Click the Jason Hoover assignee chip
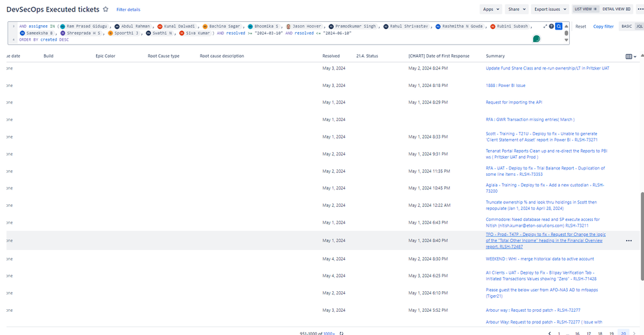The height and width of the screenshot is (335, 644). coord(304,26)
